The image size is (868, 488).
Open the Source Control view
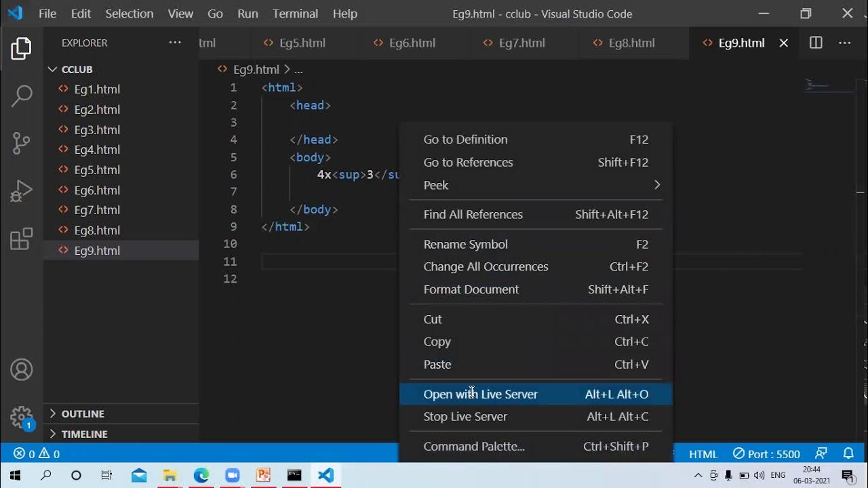21,143
